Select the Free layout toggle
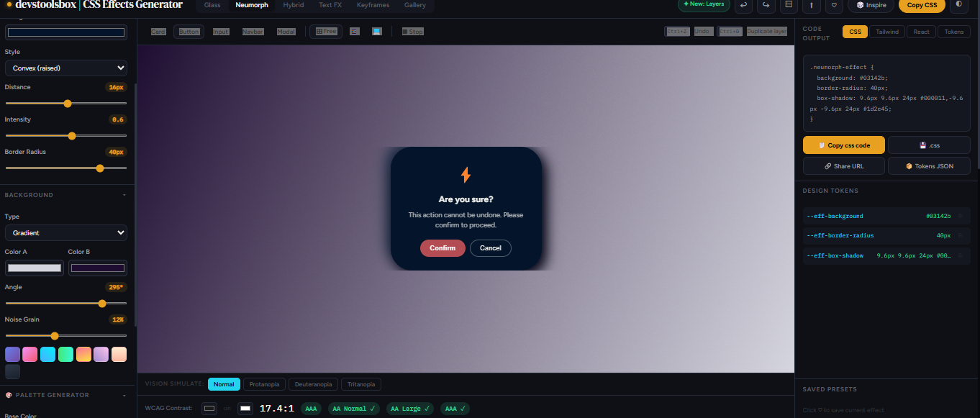The height and width of the screenshot is (418, 980). click(x=326, y=32)
